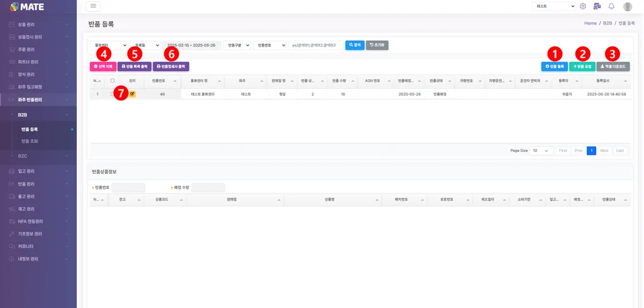The image size is (644, 308).
Task: Click the pink 선택 삭제 button
Action: 103,66
